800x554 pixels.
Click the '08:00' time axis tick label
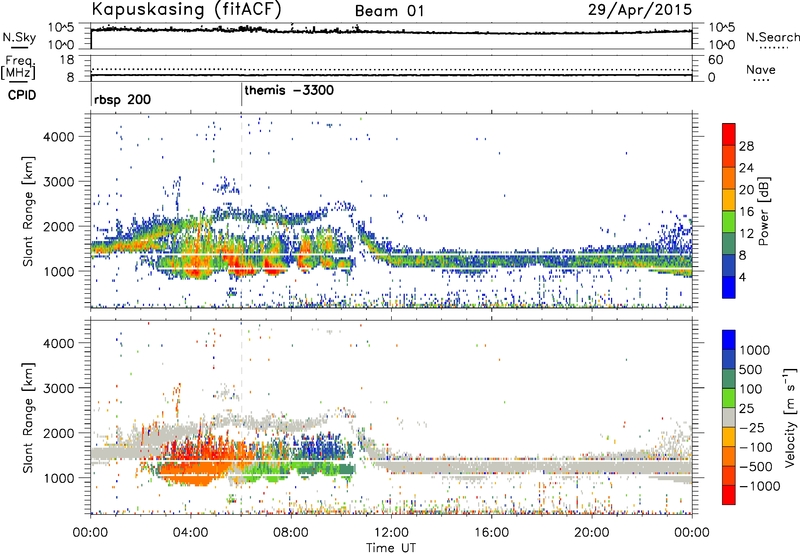click(291, 533)
